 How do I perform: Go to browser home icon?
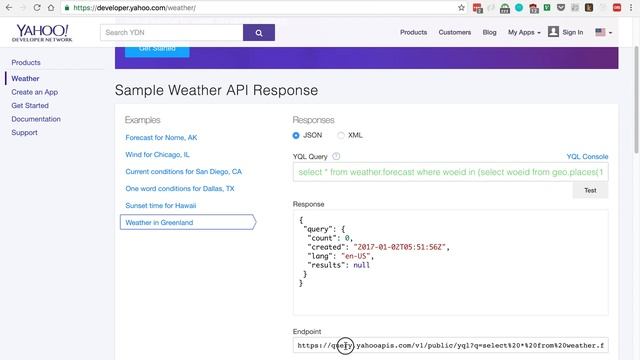[51, 8]
